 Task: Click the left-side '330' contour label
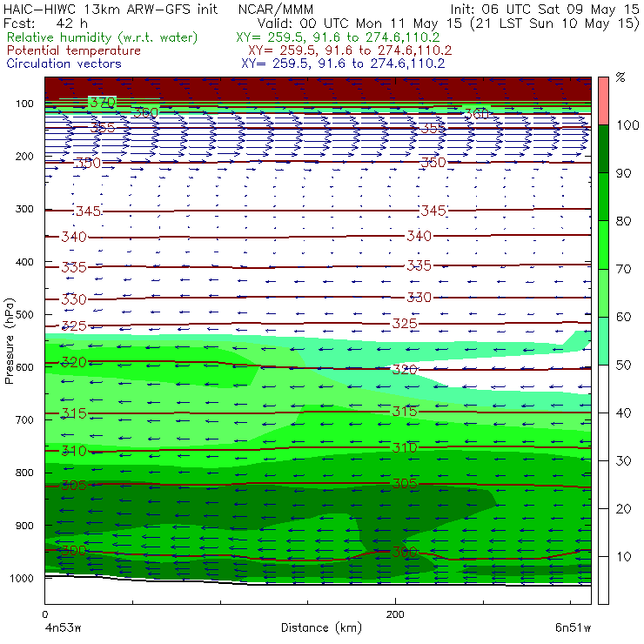pos(74,299)
